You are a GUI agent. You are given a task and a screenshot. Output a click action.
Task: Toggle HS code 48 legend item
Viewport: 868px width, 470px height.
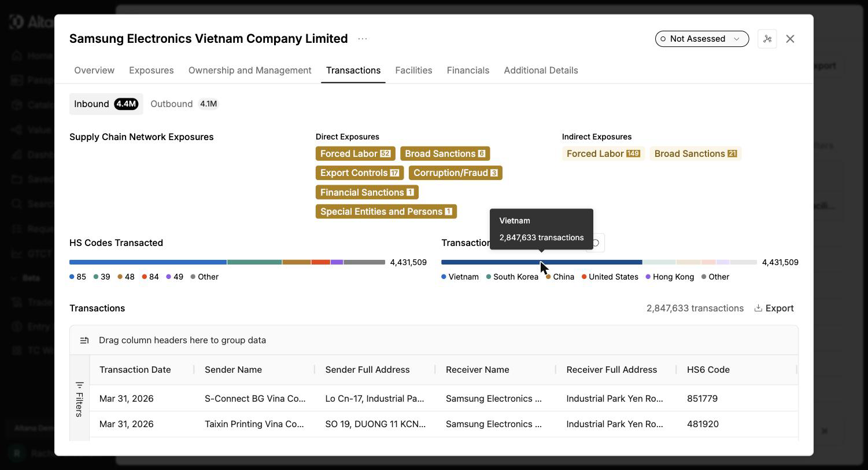pos(126,277)
